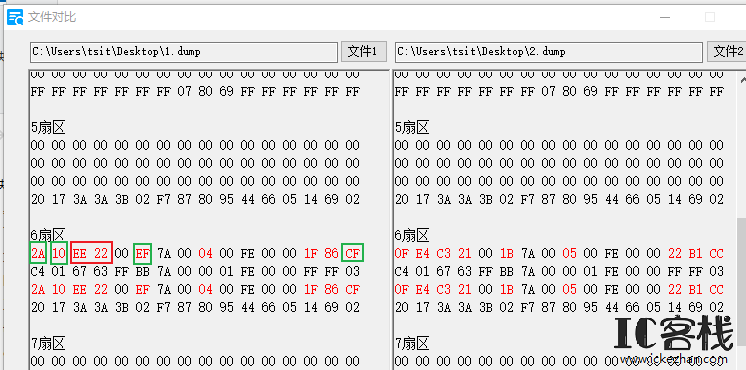Click the 20 17 3A 3A row under 5扇区 in left pane
The width and height of the screenshot is (746, 370).
pyautogui.click(x=196, y=199)
